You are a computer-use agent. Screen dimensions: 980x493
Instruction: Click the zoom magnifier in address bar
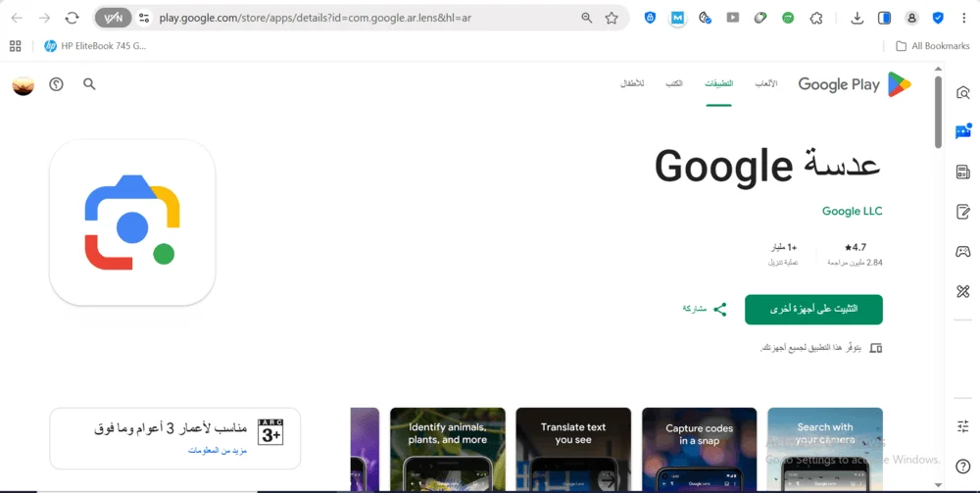pyautogui.click(x=586, y=18)
